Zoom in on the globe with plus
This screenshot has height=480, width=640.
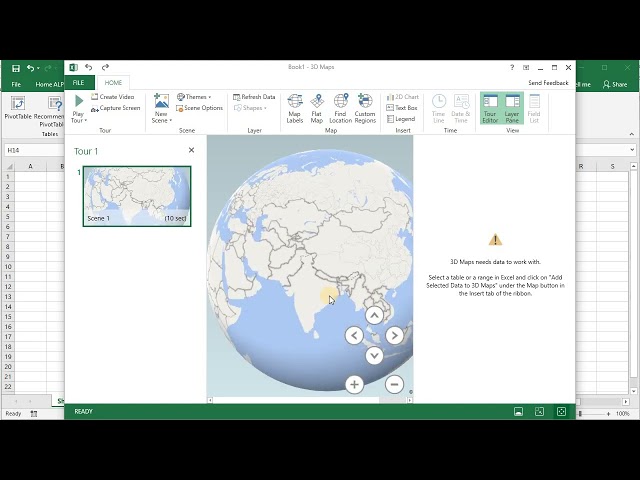pyautogui.click(x=354, y=384)
